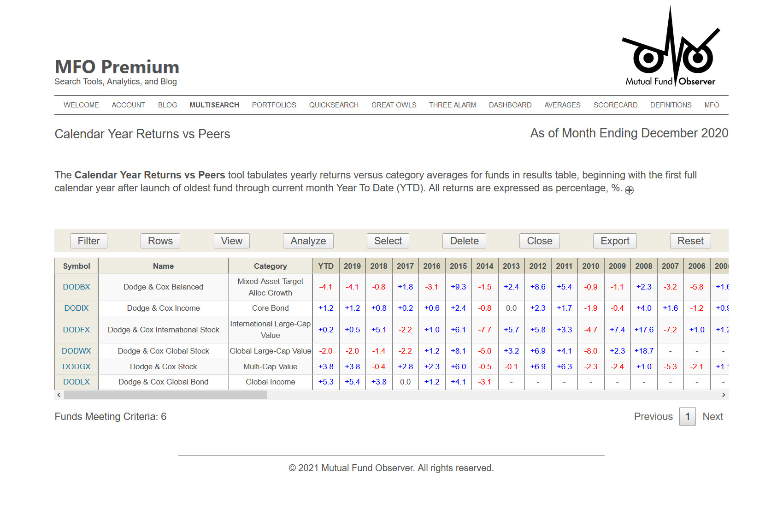The height and width of the screenshot is (532, 783).
Task: Sort by the Category column header
Action: 271,266
